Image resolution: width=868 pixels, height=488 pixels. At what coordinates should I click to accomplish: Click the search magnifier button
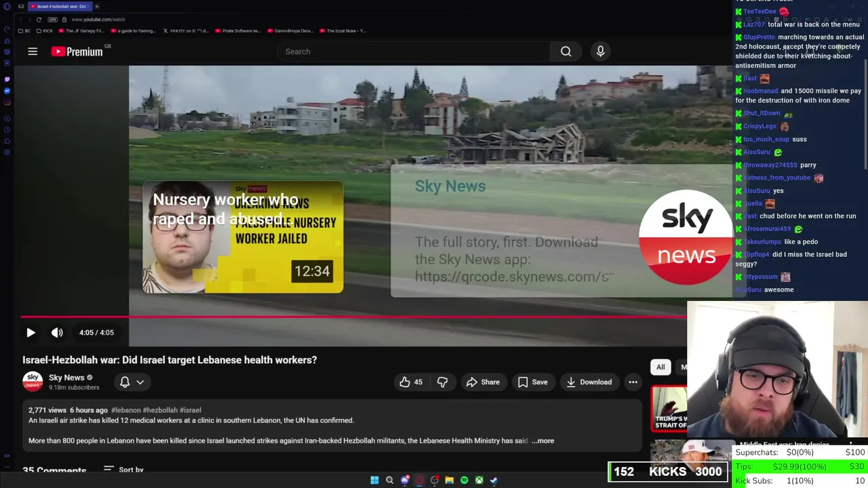566,52
